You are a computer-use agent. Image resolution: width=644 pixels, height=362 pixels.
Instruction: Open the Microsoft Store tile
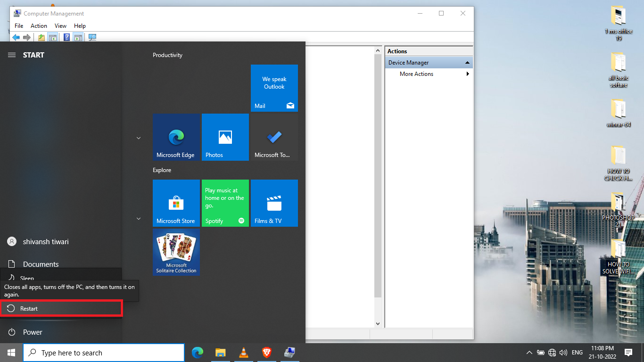tap(176, 203)
